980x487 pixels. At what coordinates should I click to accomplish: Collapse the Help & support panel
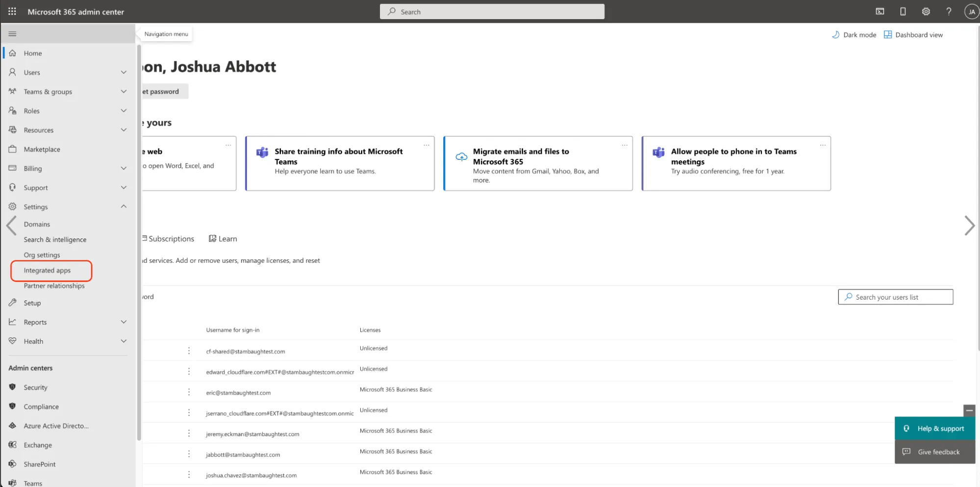click(x=969, y=410)
